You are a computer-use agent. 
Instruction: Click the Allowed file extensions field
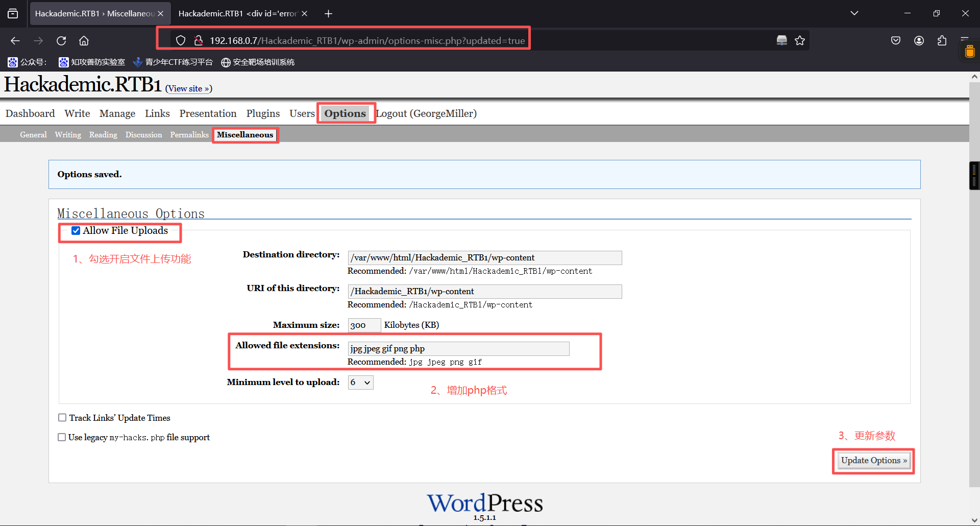point(458,349)
